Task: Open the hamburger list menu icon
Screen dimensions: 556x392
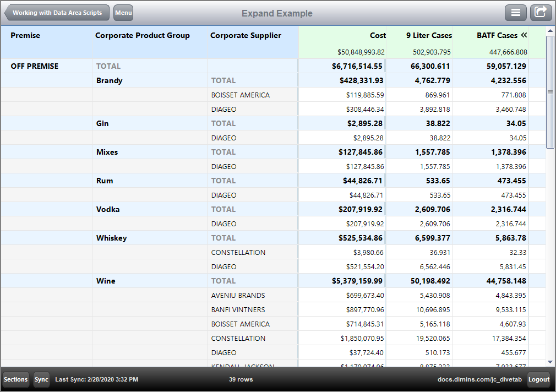Action: 515,12
